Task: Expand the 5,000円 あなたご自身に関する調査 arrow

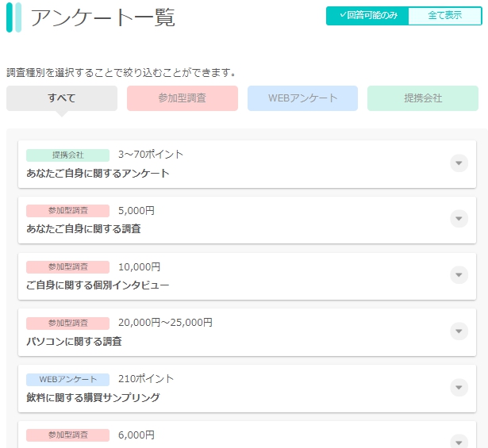Action: [459, 219]
